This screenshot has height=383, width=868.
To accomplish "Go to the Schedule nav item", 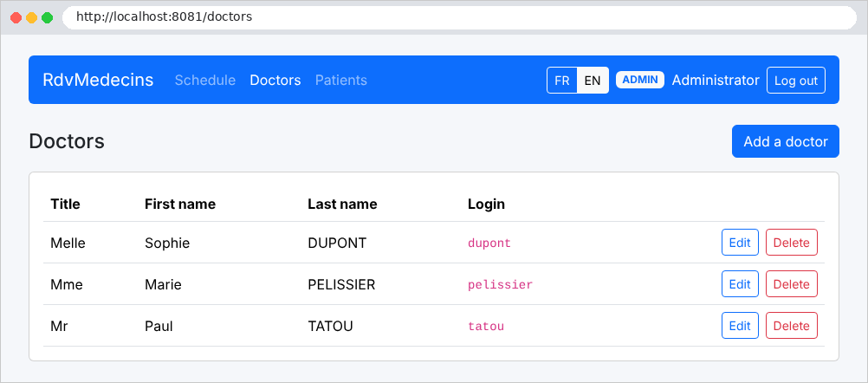I will pyautogui.click(x=204, y=81).
